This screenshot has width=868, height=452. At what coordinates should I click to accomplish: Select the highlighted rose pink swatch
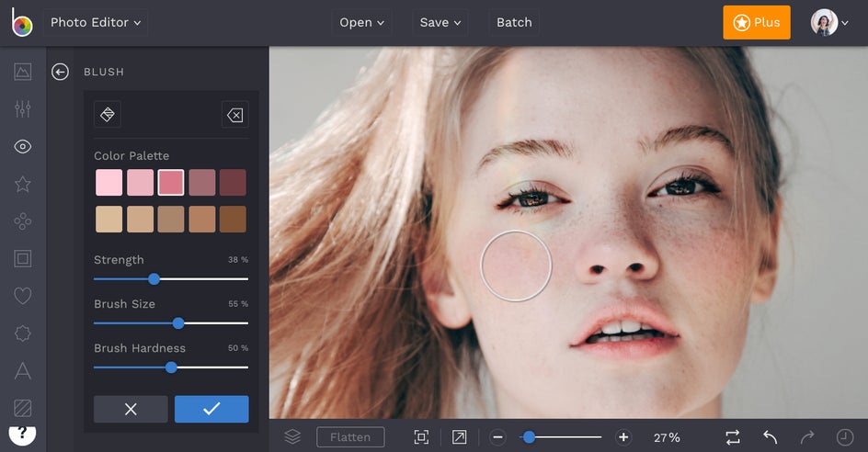[x=171, y=183]
